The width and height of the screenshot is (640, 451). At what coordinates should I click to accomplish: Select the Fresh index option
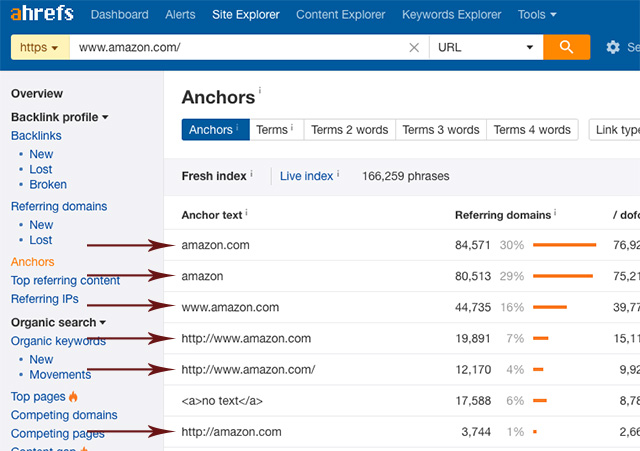pyautogui.click(x=214, y=176)
